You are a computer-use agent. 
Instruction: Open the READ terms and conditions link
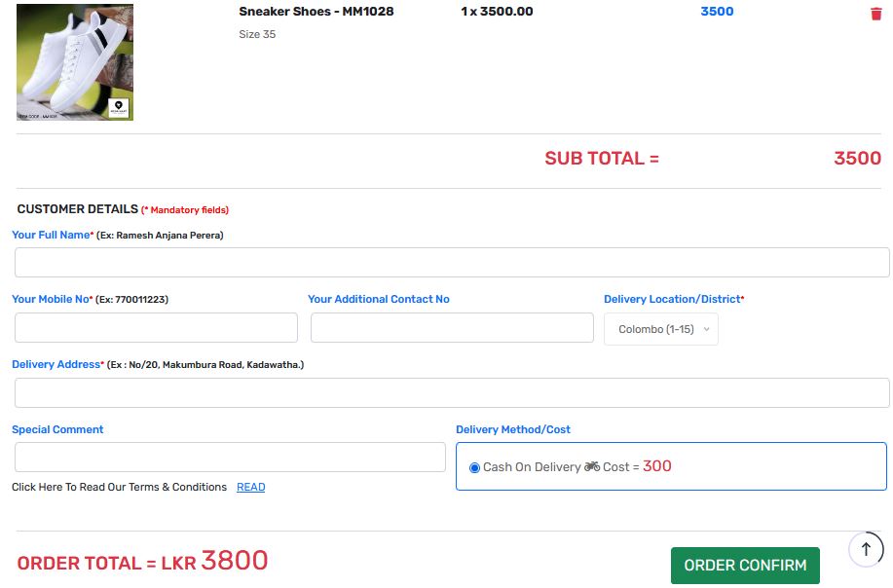250,487
